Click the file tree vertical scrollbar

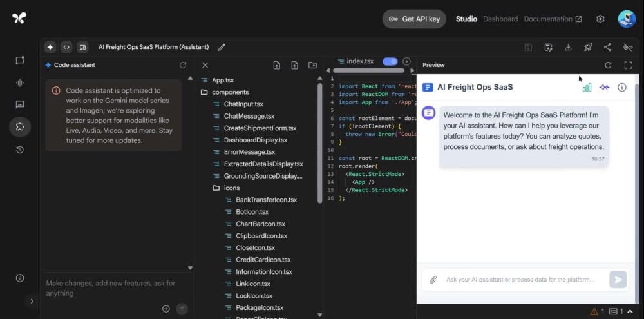click(x=320, y=142)
